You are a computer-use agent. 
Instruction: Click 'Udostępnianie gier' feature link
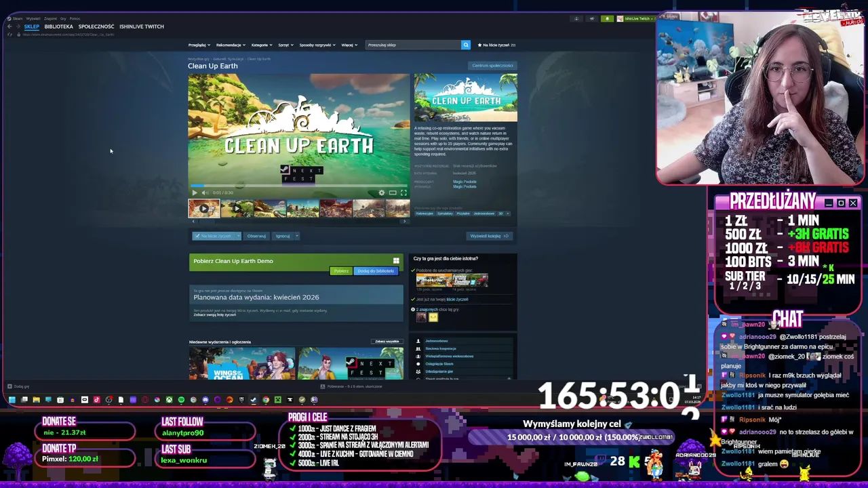pos(439,371)
